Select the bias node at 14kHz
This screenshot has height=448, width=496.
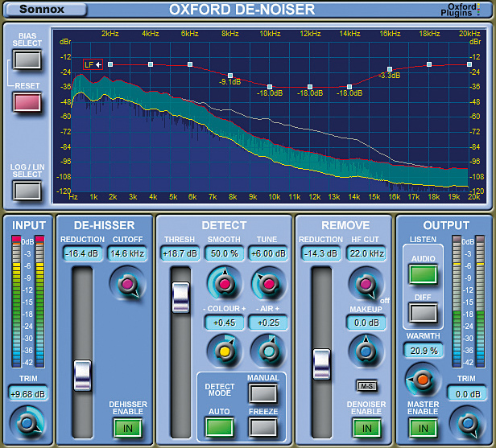349,87
